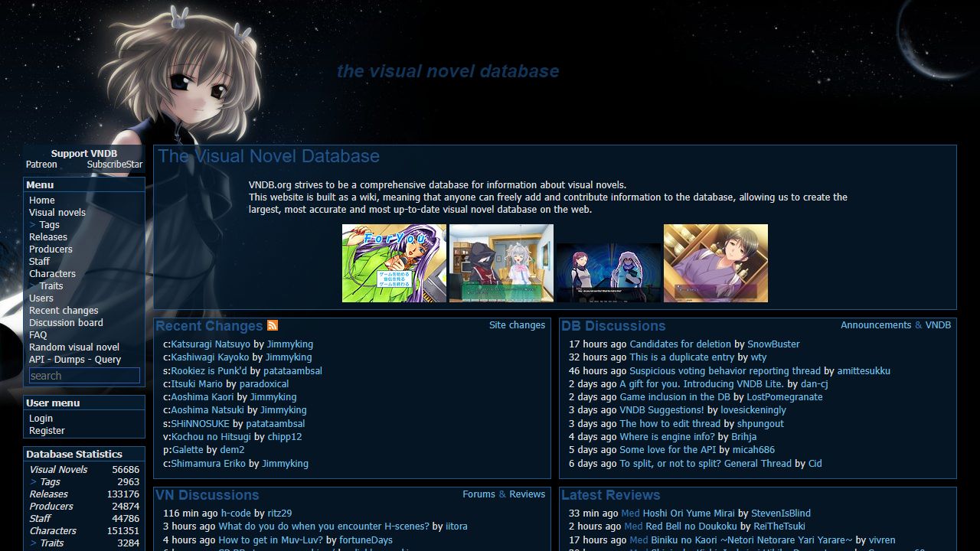Open the Recent Changes RSS feed icon
Screen dimensions: 980x551
coord(273,326)
